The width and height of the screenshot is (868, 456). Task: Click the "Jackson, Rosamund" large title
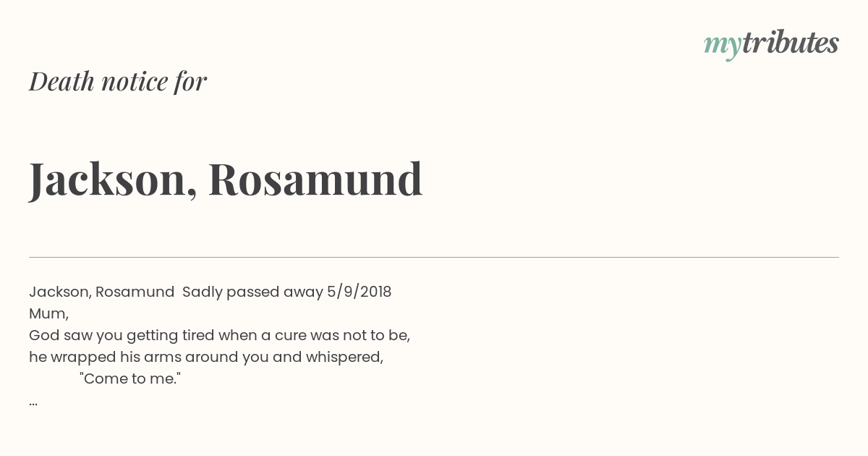click(x=226, y=179)
